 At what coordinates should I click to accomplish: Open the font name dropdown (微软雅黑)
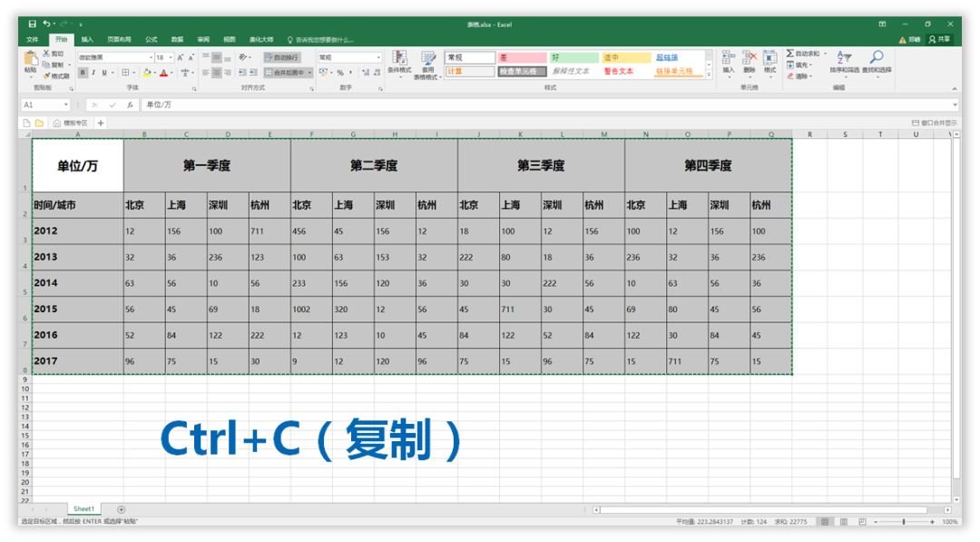pyautogui.click(x=151, y=57)
